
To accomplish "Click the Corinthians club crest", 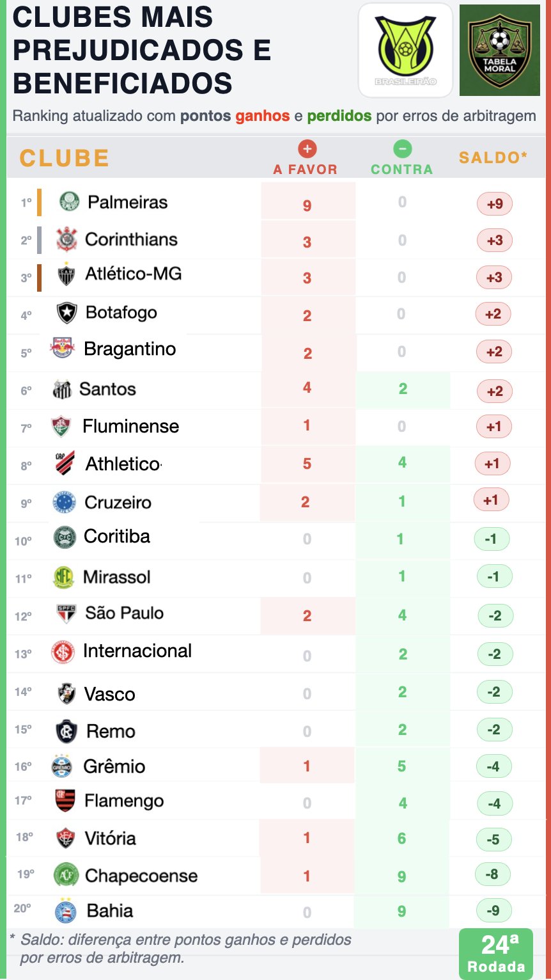I will (66, 239).
